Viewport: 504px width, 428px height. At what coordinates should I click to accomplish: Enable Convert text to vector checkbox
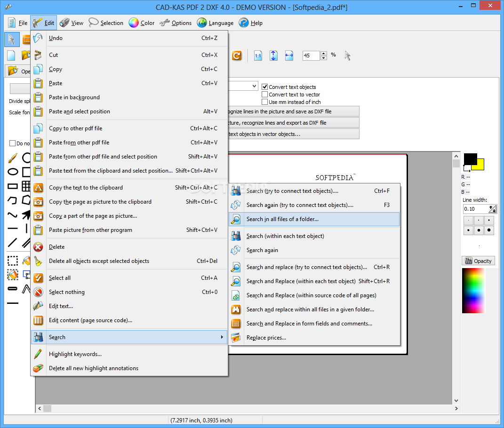coord(265,95)
